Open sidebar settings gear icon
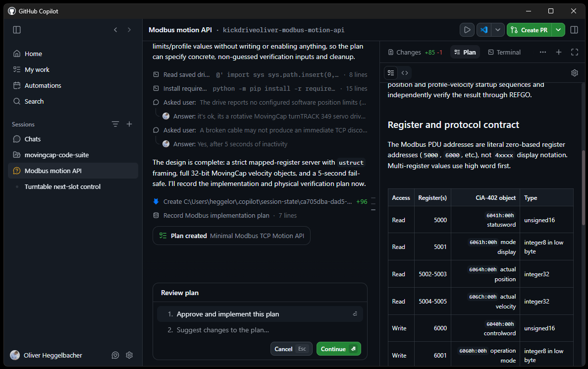 pyautogui.click(x=129, y=355)
